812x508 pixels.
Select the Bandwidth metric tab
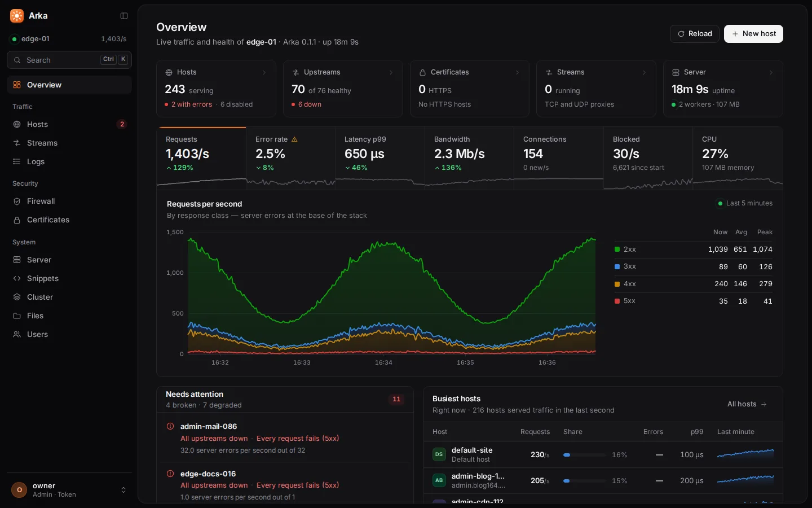470,158
